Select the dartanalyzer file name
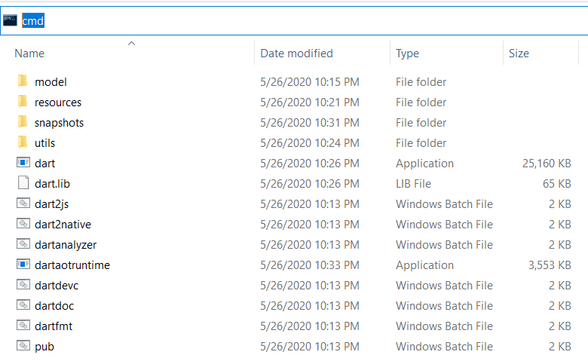 66,245
